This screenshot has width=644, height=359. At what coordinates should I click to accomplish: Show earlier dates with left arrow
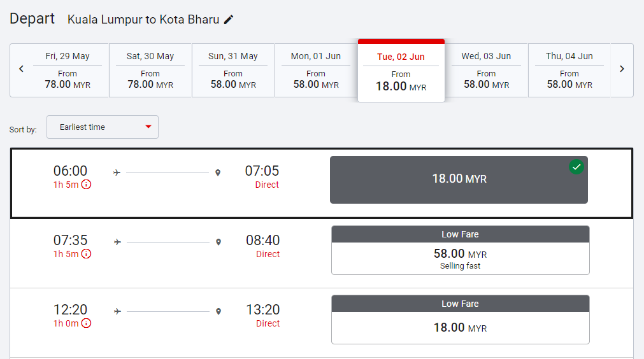pos(21,69)
